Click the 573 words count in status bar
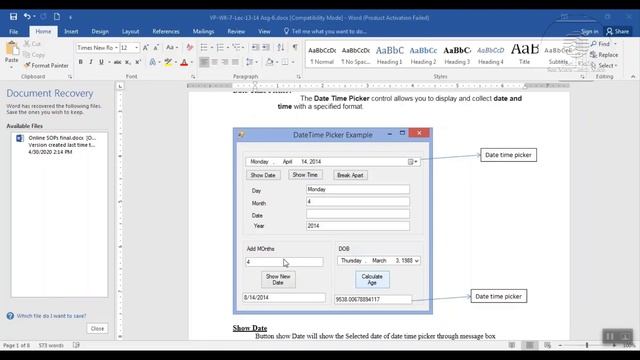The height and width of the screenshot is (360, 640). click(51, 345)
